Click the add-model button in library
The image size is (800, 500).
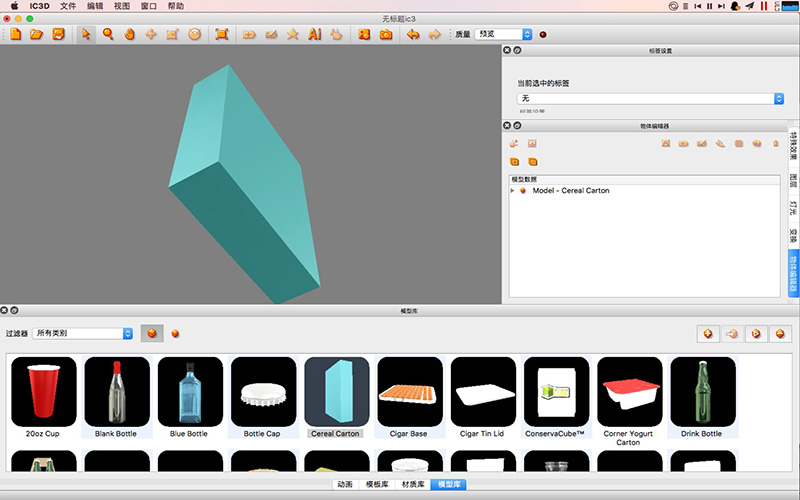pos(708,334)
